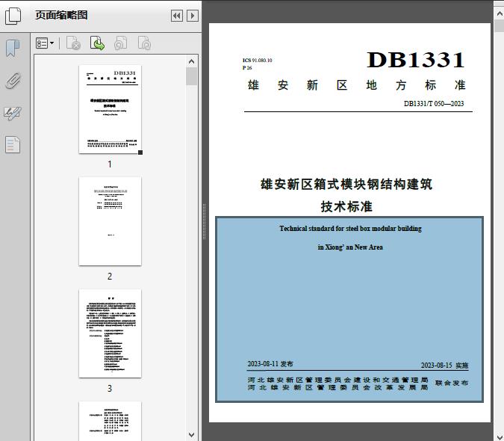
Task: Open the Attachments paperclip panel
Action: (13, 81)
